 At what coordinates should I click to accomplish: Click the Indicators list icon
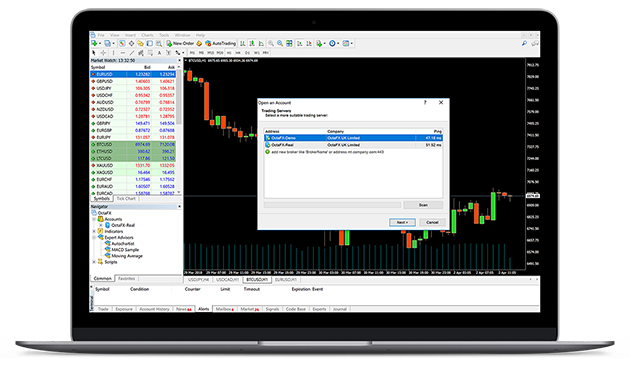tap(319, 43)
